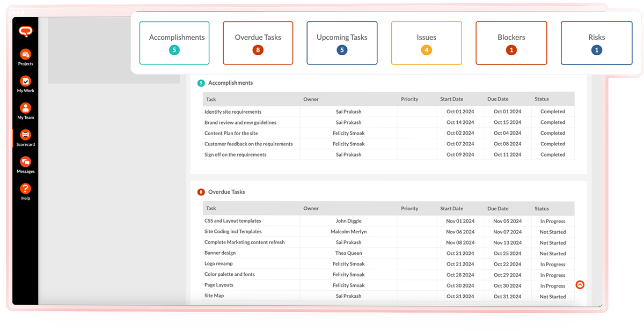Click the Owner column header in Accomplishments table
The width and height of the screenshot is (644, 331).
(x=311, y=99)
